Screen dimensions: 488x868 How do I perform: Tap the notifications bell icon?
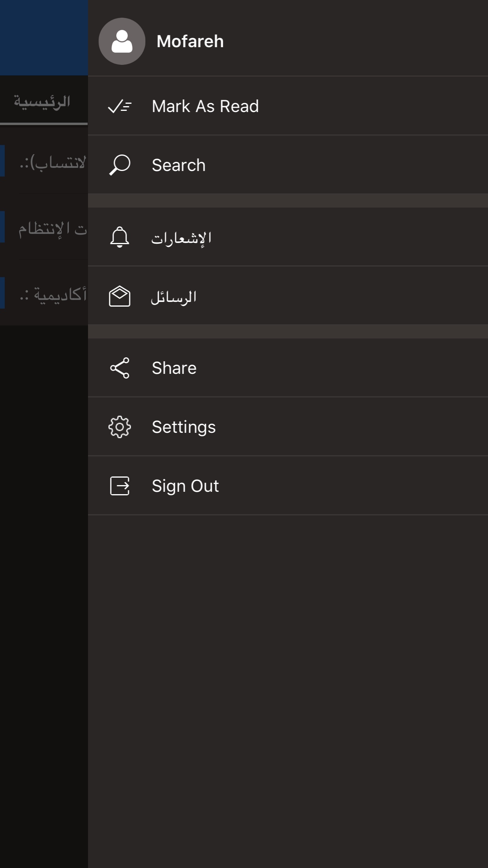coord(119,237)
